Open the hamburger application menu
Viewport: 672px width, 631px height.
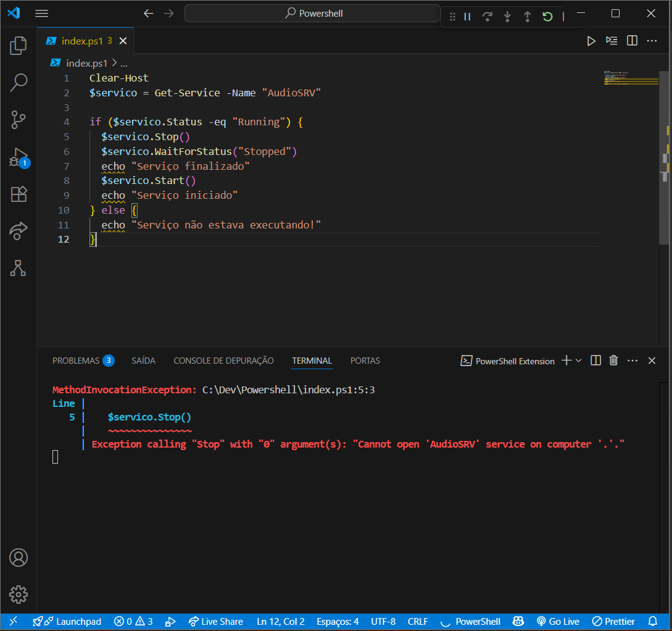click(x=41, y=14)
